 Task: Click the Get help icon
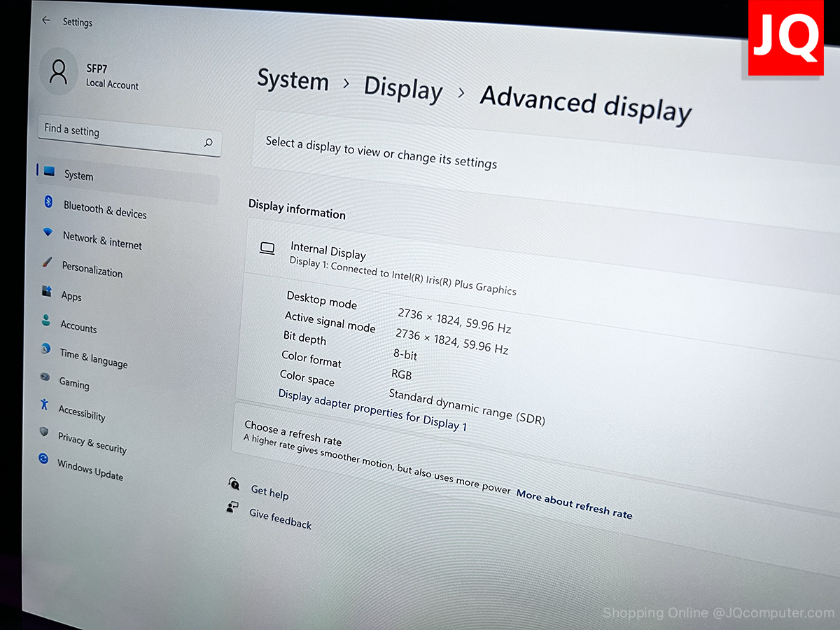(x=234, y=483)
